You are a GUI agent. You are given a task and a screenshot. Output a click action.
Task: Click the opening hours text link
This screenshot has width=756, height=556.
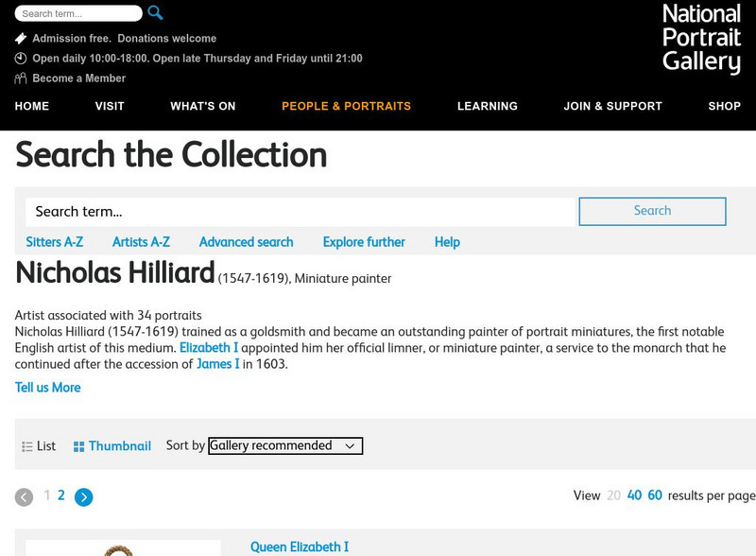[x=198, y=59]
